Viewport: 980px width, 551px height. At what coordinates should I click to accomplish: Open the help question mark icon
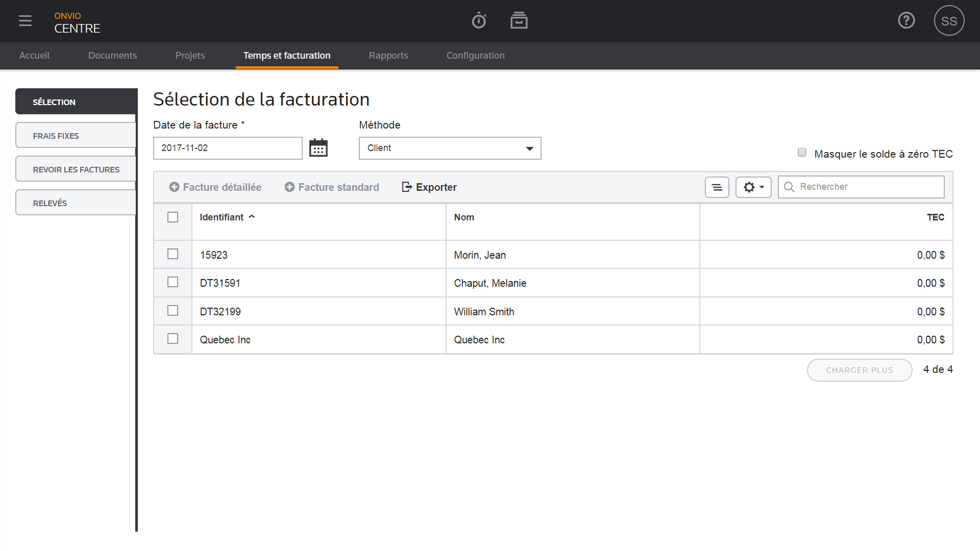tap(906, 20)
